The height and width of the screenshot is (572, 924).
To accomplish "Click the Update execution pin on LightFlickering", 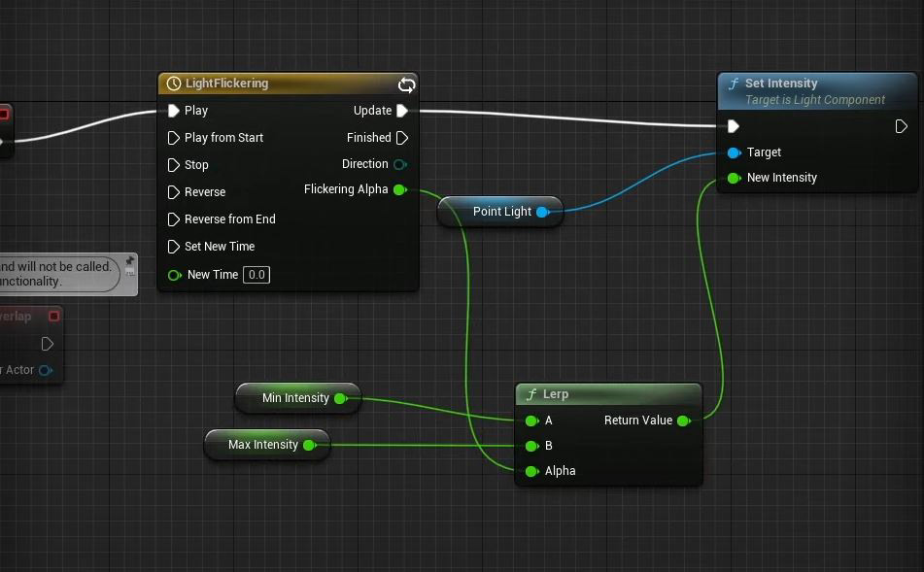I will click(402, 111).
